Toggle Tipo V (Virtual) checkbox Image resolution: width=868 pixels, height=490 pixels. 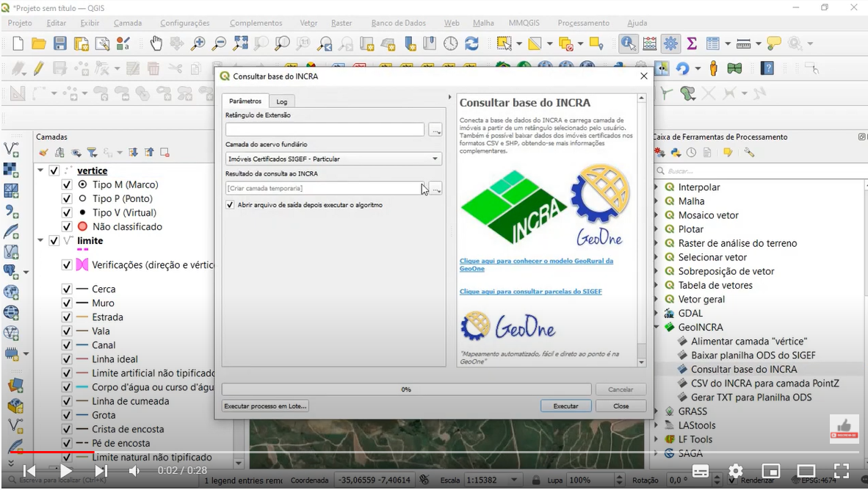[67, 212]
